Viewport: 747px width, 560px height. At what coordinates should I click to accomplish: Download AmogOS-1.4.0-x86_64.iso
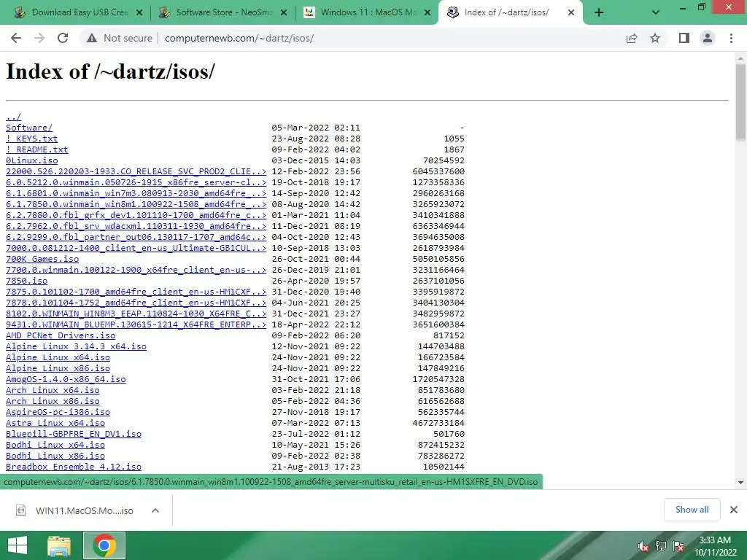pyautogui.click(x=66, y=379)
